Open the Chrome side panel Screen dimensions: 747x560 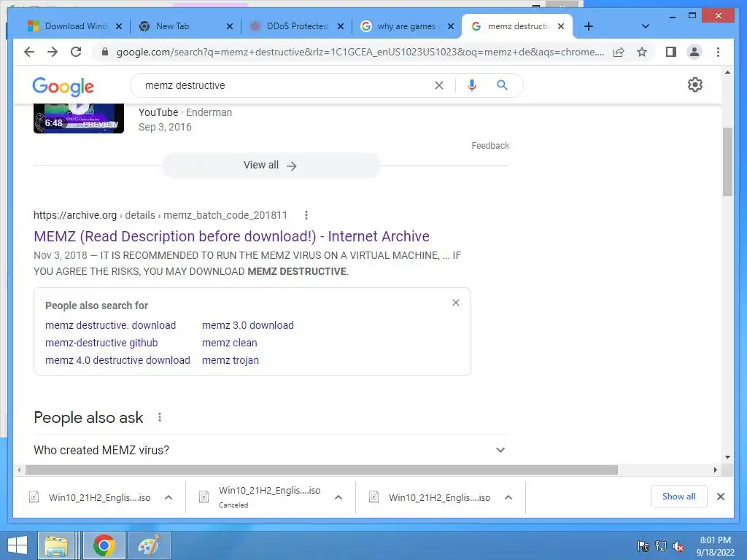pos(671,52)
